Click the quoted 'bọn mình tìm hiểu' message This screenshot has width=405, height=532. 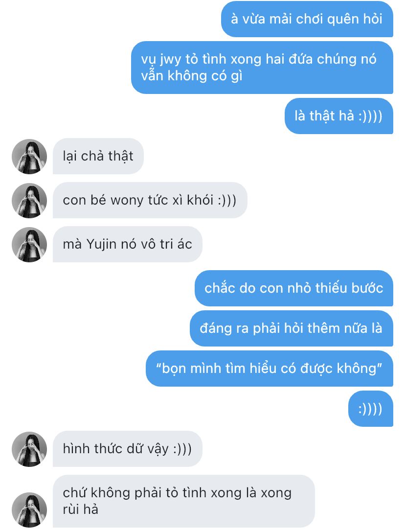pos(270,369)
